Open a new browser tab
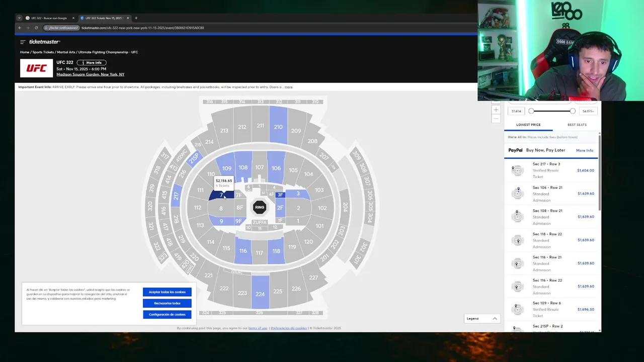 136,18
